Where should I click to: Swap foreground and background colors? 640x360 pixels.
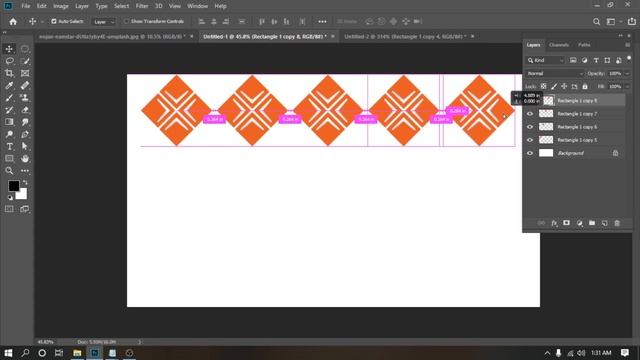point(25,182)
